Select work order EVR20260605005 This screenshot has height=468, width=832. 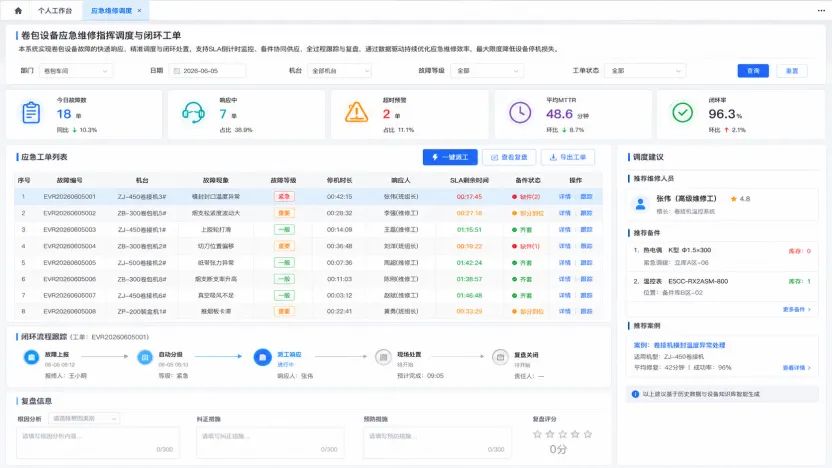pos(308,262)
